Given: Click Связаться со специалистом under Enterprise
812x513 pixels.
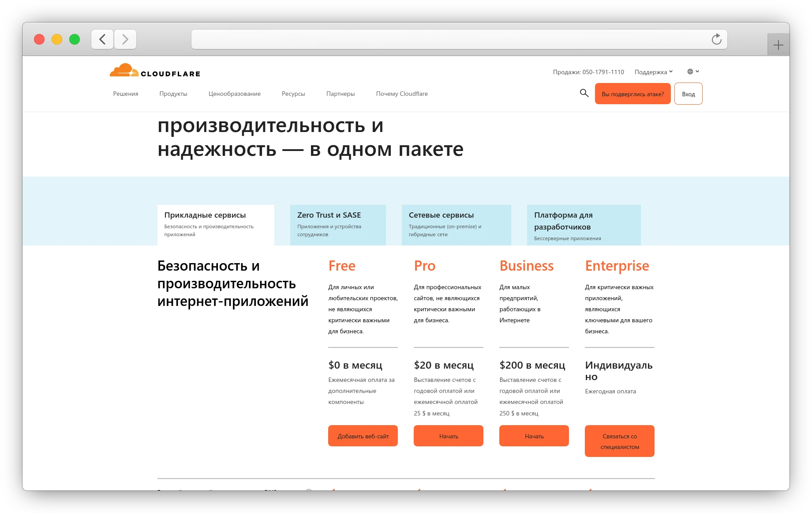Looking at the screenshot, I should 619,441.
